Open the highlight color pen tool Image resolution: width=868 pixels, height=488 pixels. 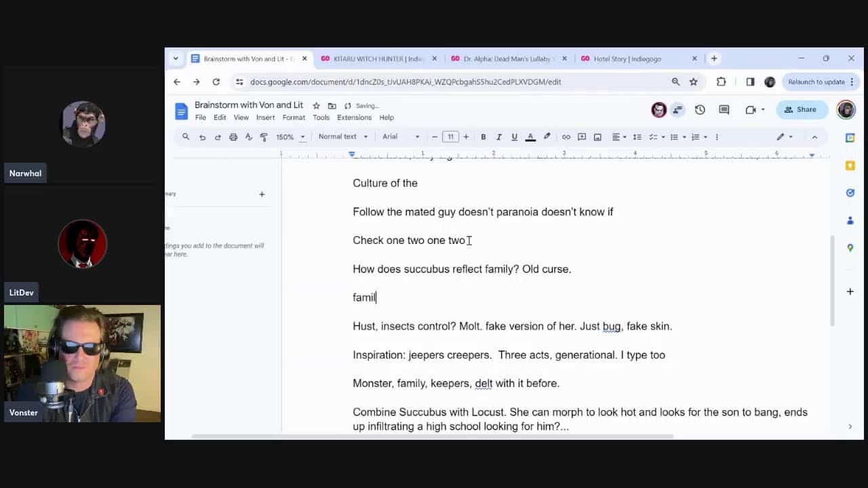tap(547, 137)
